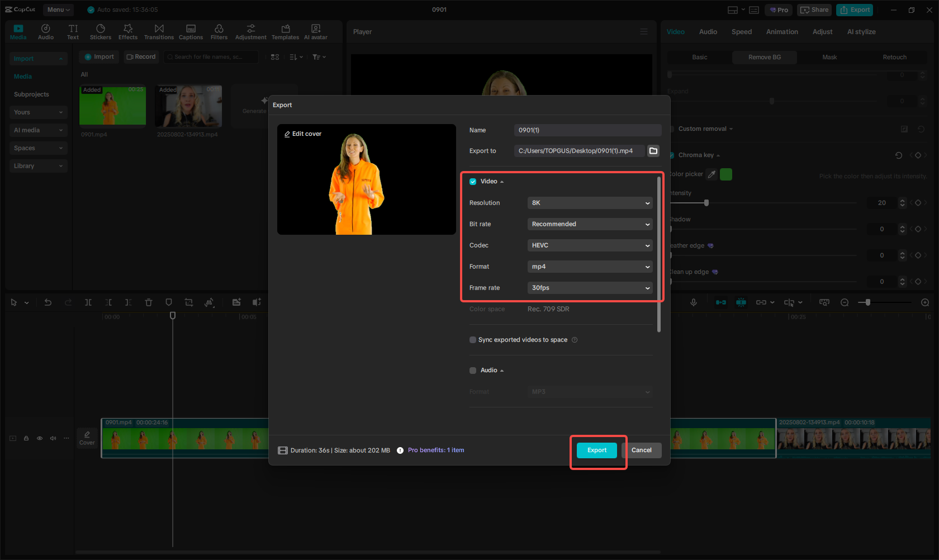Uncheck the Video export checkbox
Screen dimensions: 939x560
[x=472, y=181]
